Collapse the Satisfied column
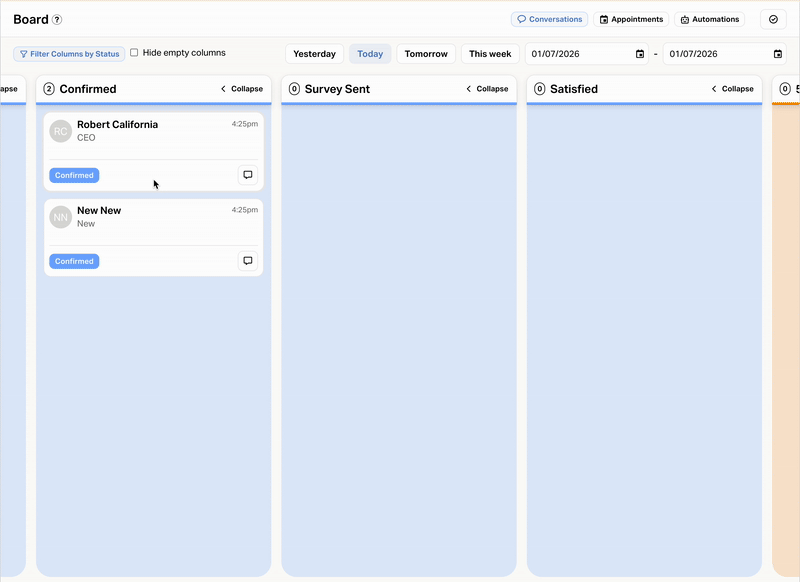Screen dimensions: 800x582 [x=732, y=89]
